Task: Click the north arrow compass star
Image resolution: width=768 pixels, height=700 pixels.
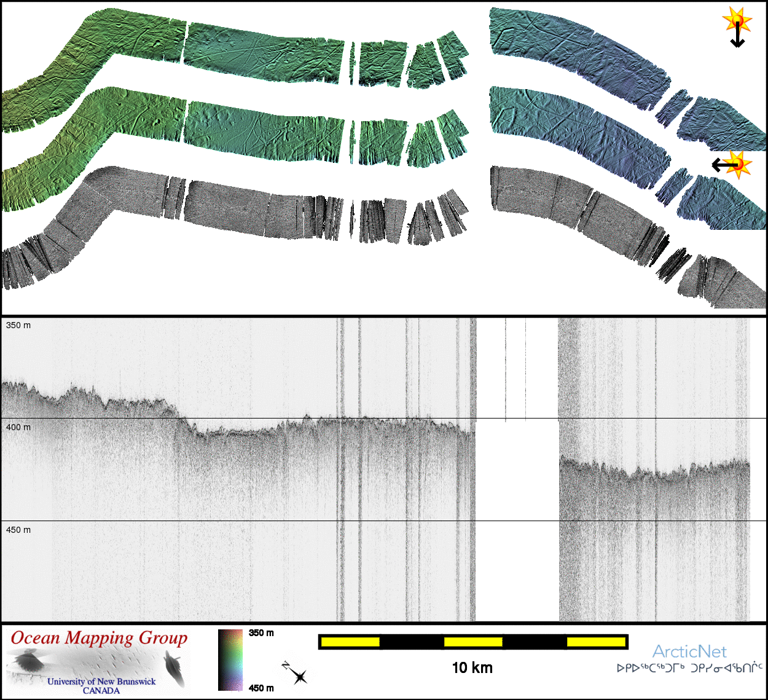Action: [x=298, y=675]
